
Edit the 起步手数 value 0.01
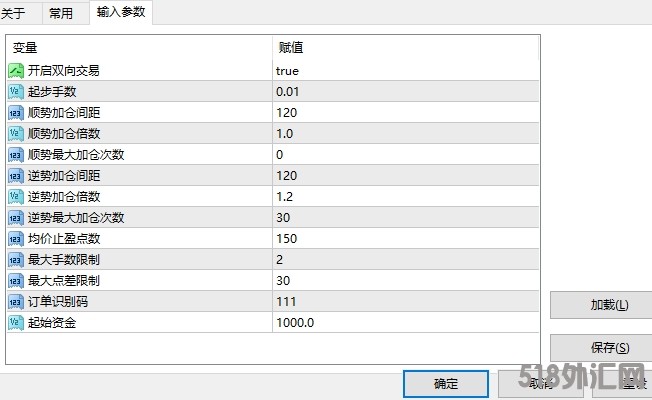point(287,92)
